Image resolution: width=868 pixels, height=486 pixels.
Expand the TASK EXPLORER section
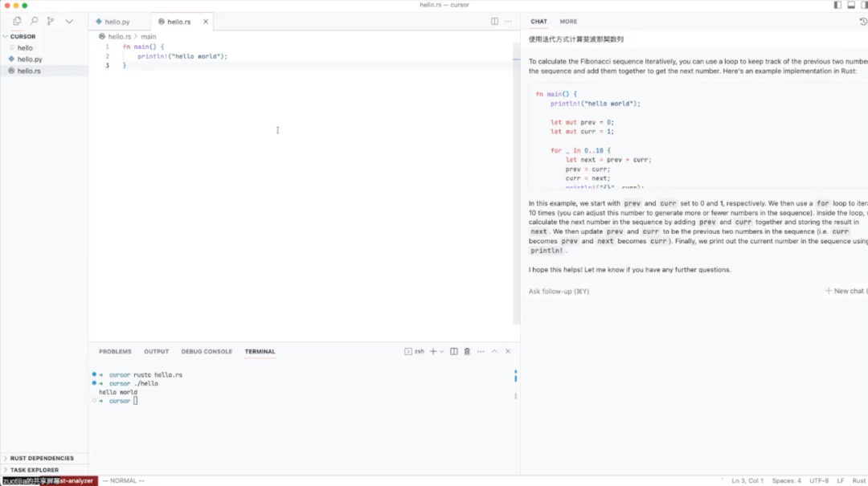pyautogui.click(x=33, y=469)
